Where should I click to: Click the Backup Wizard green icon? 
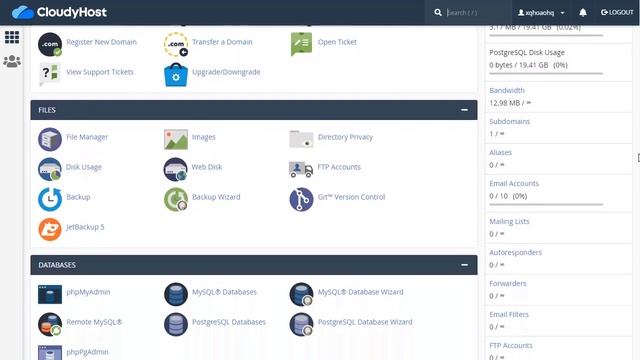(x=176, y=199)
